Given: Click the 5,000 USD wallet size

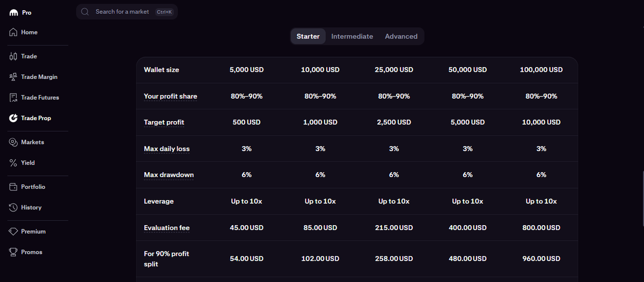Looking at the screenshot, I should [246, 70].
